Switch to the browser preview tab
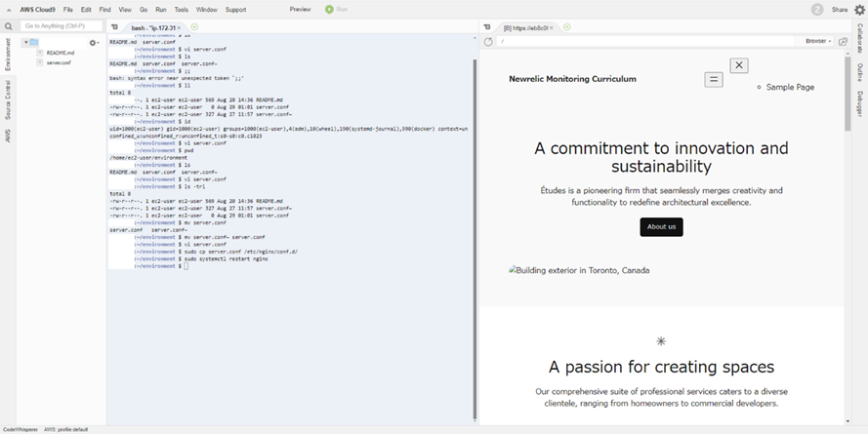This screenshot has height=434, width=868. coord(526,27)
